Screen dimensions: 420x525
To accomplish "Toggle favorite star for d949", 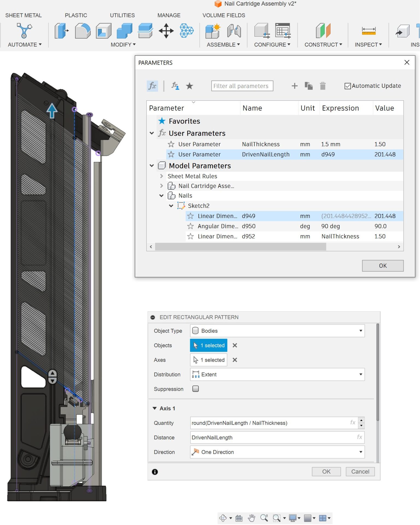I will pyautogui.click(x=190, y=216).
